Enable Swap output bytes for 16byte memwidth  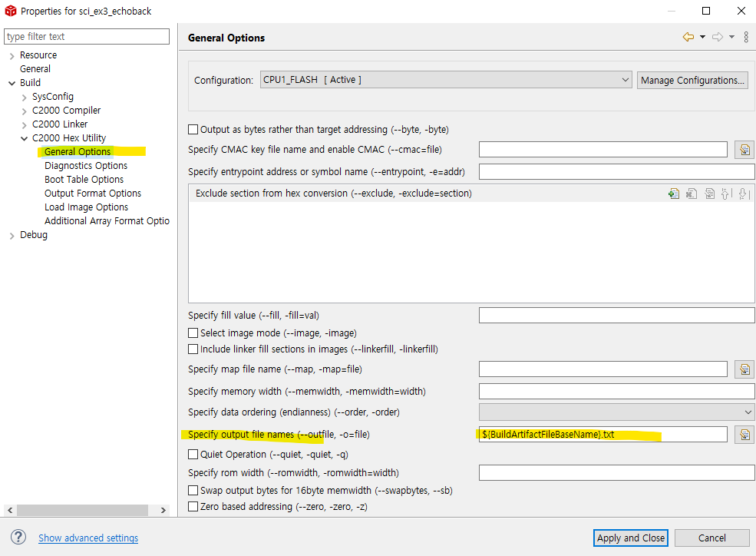pos(193,491)
